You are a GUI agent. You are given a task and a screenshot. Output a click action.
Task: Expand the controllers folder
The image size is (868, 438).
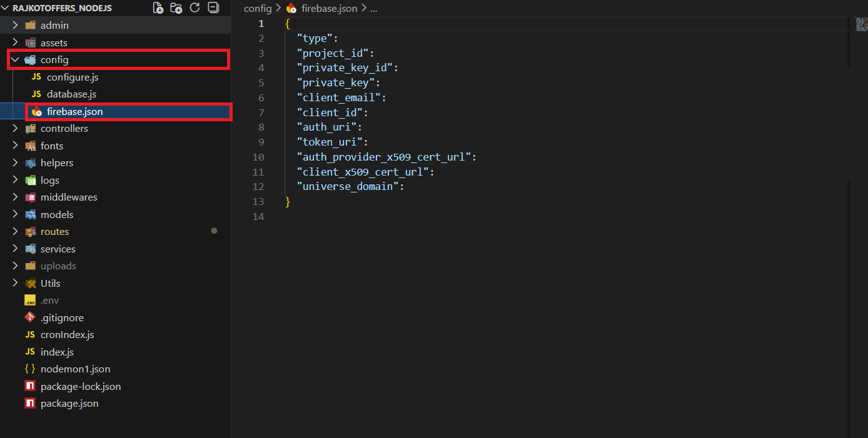15,129
